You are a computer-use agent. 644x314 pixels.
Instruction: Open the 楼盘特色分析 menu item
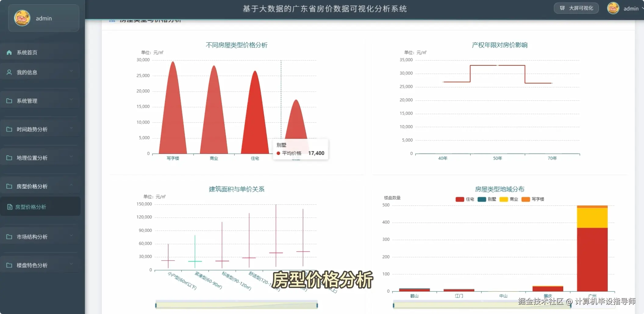40,265
